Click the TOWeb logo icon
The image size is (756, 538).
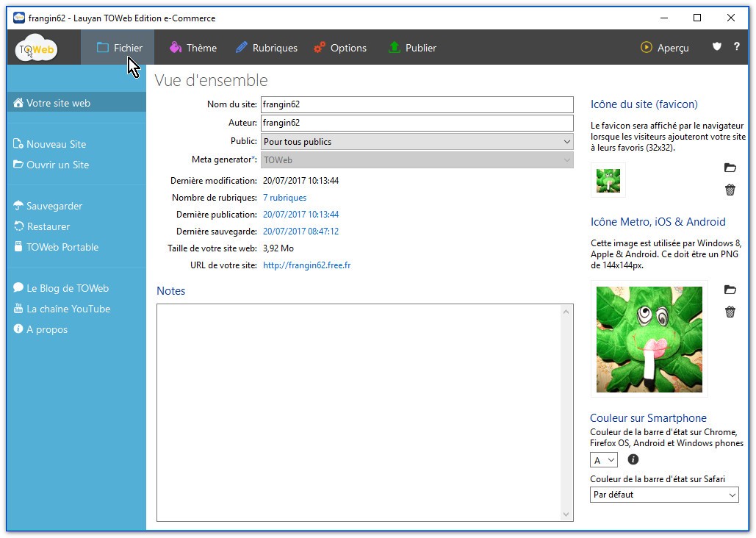[37, 49]
